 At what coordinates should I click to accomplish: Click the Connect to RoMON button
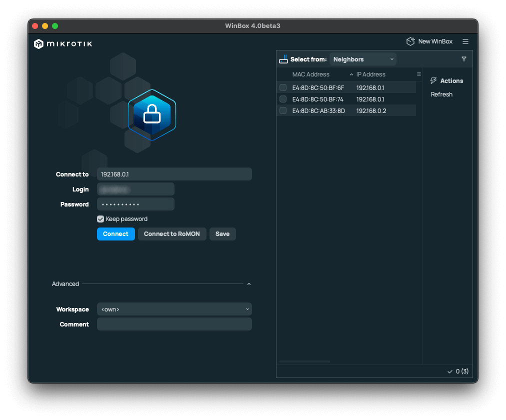pyautogui.click(x=172, y=234)
